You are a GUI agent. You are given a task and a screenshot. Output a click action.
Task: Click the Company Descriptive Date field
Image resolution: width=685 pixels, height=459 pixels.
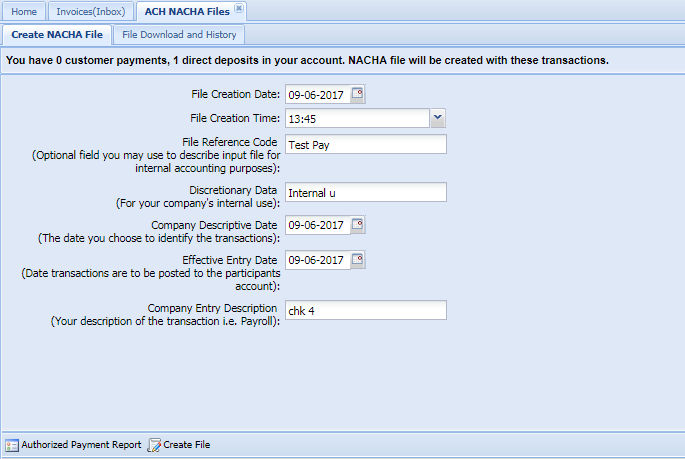tap(316, 224)
